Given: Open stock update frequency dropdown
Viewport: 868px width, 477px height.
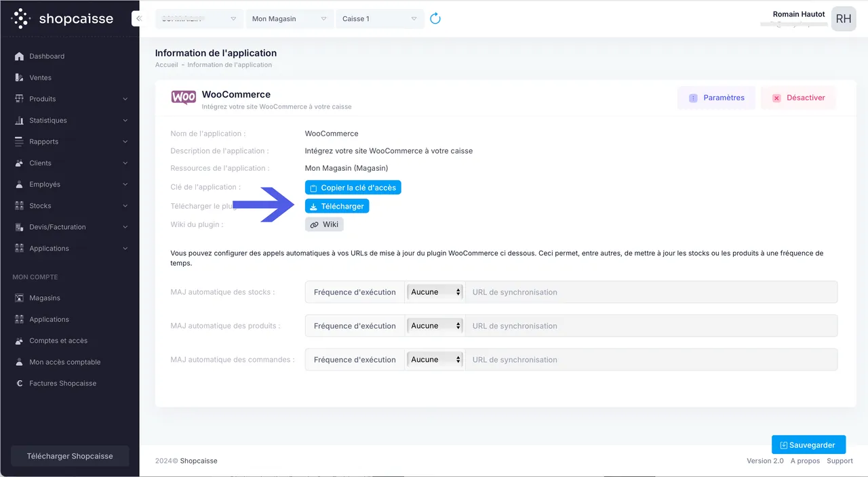Looking at the screenshot, I should coord(435,292).
